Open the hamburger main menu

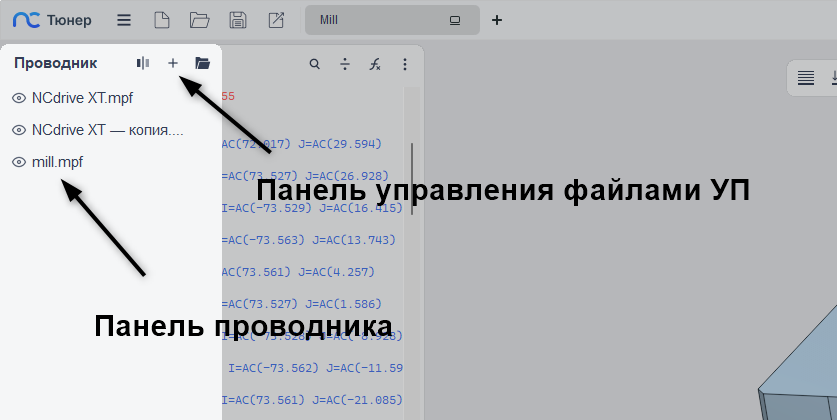click(123, 20)
